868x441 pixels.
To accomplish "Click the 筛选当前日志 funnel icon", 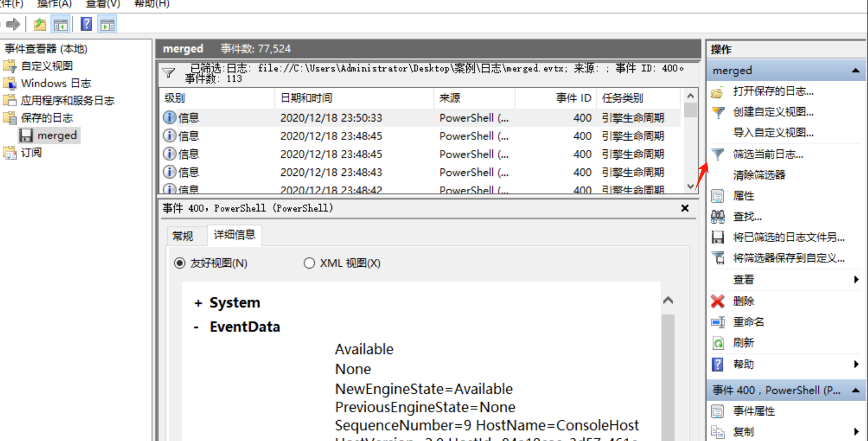I will (718, 154).
